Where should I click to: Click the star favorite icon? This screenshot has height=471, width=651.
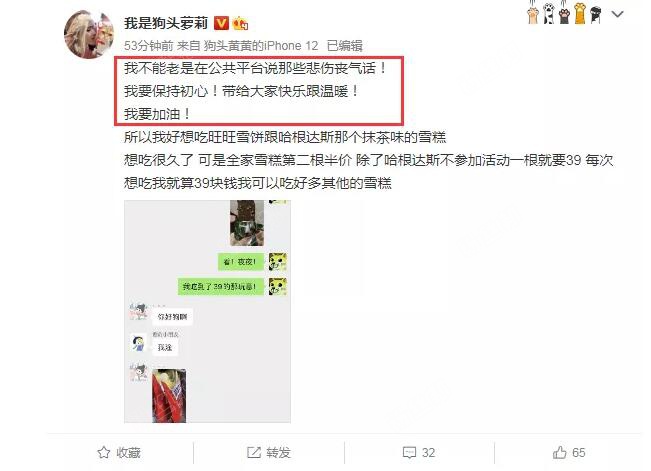103,452
